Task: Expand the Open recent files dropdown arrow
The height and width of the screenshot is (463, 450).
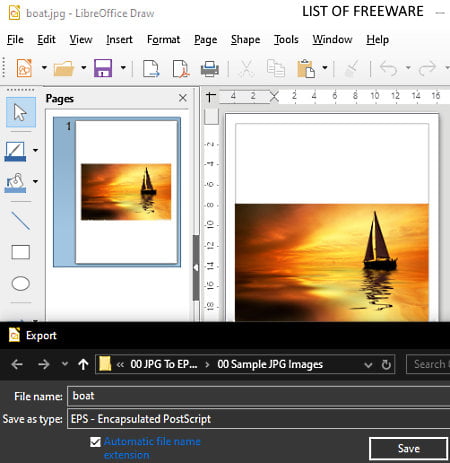Action: [x=83, y=68]
